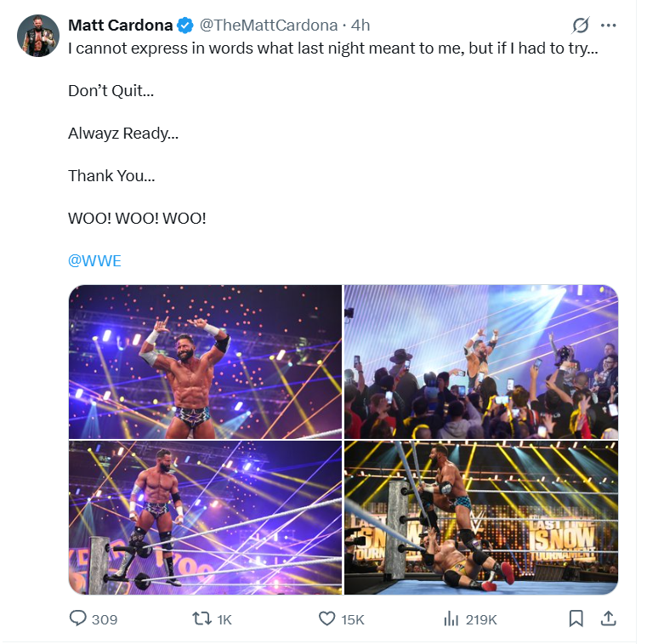Viewport: 647px width, 644px height.
Task: Click the 4h timestamp
Action: tap(360, 26)
